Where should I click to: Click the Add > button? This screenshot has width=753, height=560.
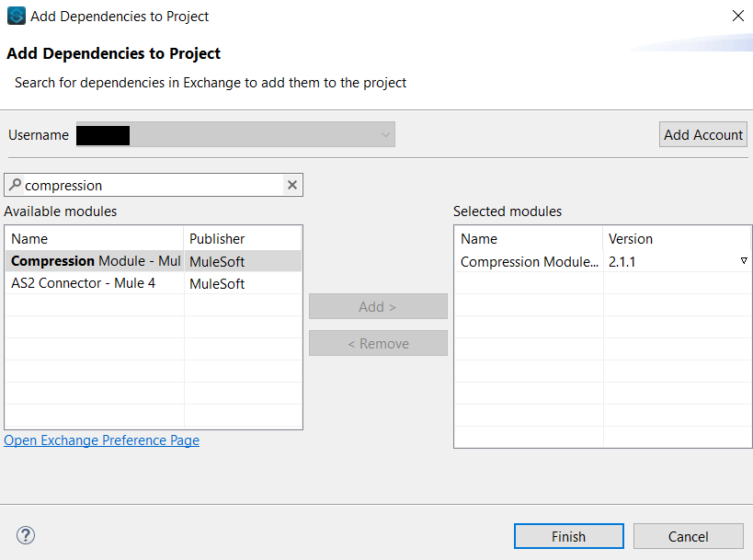coord(378,306)
